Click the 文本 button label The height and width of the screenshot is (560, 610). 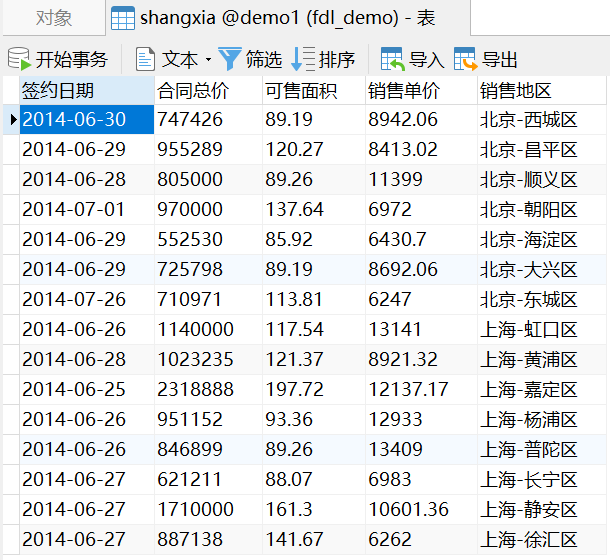click(180, 60)
